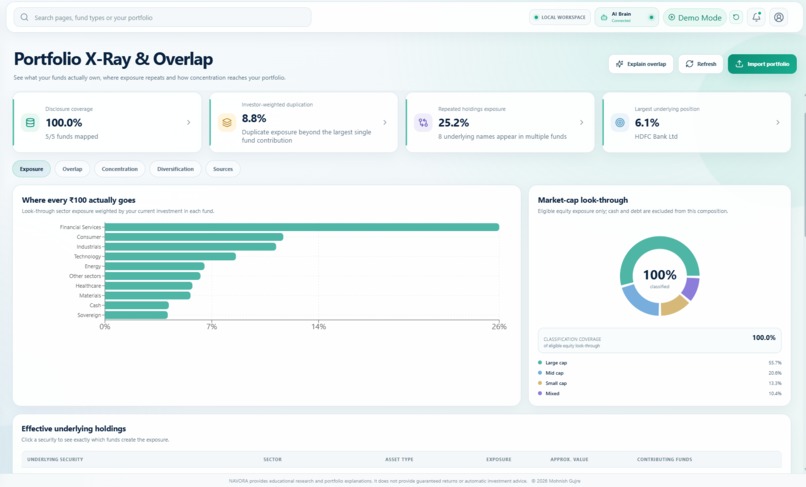Viewport: 806px width, 487px height.
Task: Expand the Disclosure coverage card chevron
Action: (189, 122)
